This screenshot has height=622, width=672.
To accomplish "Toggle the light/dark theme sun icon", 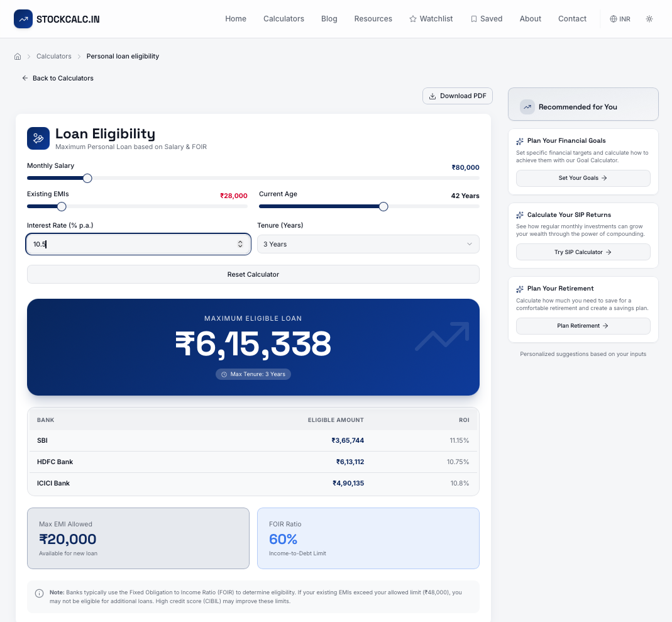I will [x=649, y=19].
